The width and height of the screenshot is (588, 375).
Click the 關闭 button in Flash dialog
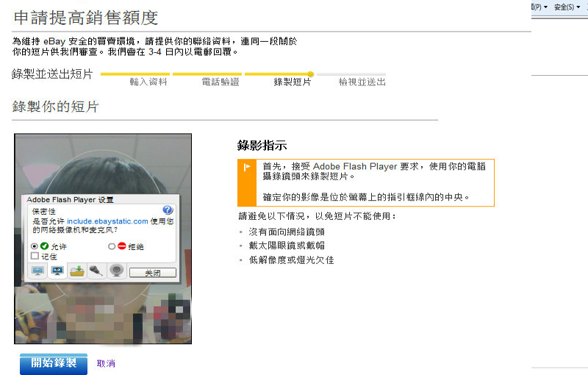(153, 273)
